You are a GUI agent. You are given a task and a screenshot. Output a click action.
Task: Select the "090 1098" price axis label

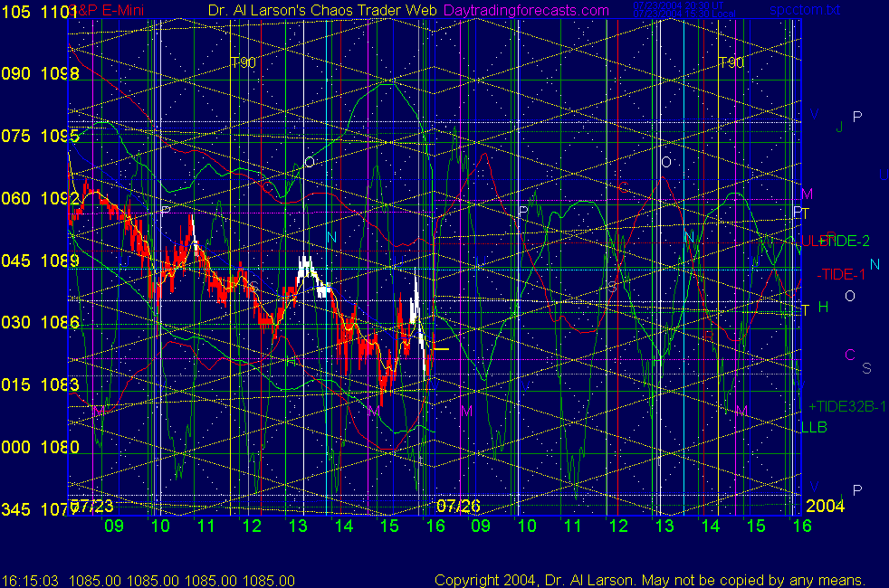[40, 73]
